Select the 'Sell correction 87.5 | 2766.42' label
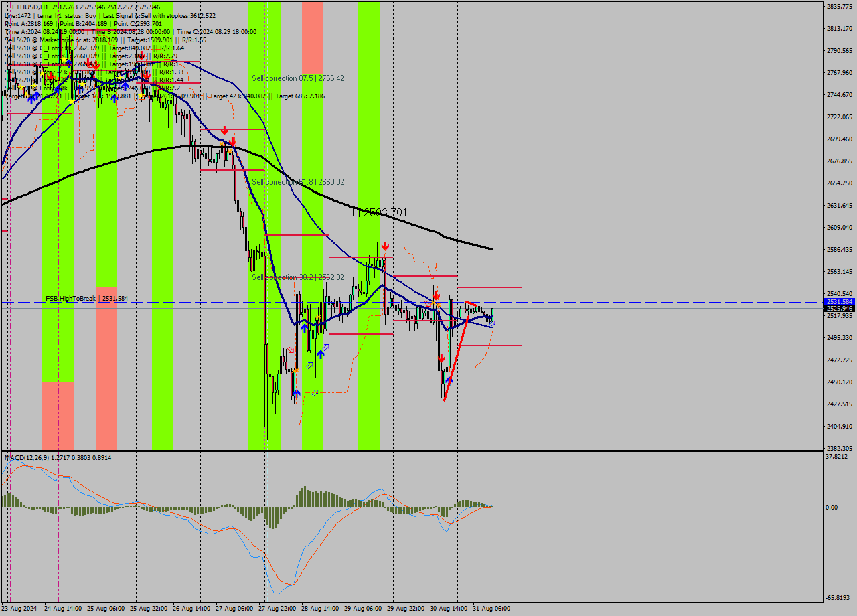The height and width of the screenshot is (616, 857). click(298, 78)
